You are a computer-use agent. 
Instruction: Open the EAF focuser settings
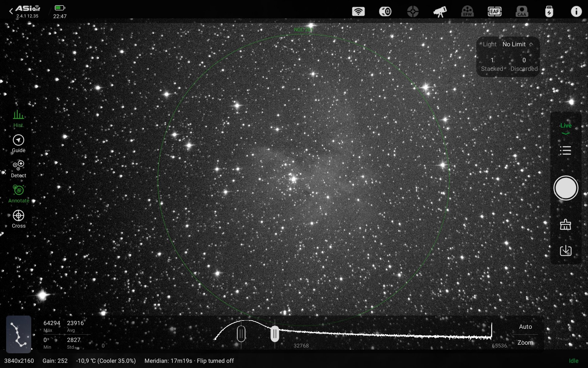click(x=494, y=12)
